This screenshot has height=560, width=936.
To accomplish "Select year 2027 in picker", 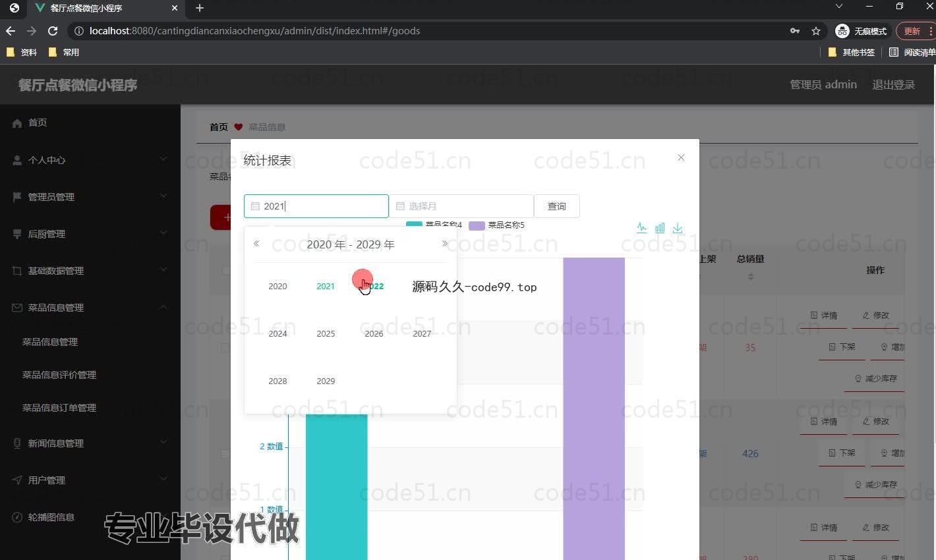I will pos(422,333).
